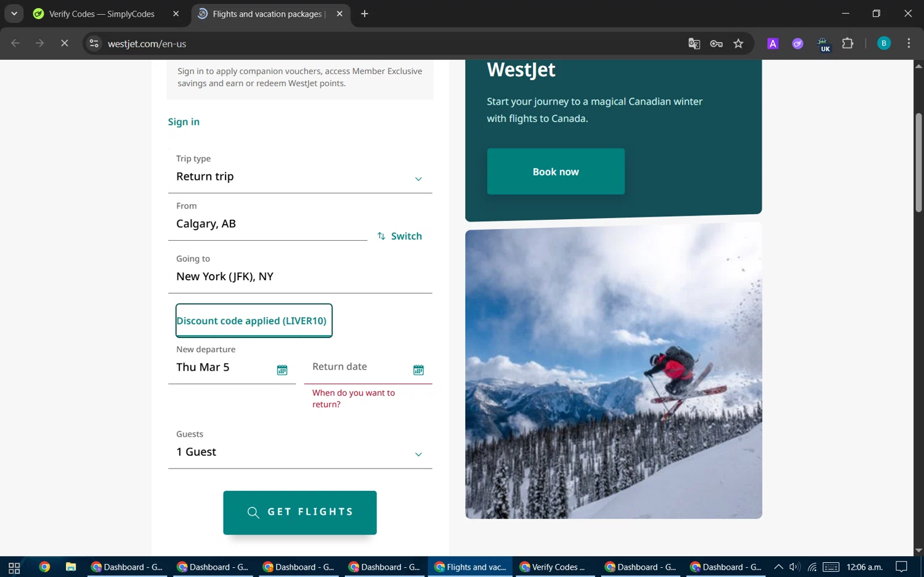Open the Chrome three-dot menu
Viewport: 924px width, 577px height.
(x=909, y=43)
